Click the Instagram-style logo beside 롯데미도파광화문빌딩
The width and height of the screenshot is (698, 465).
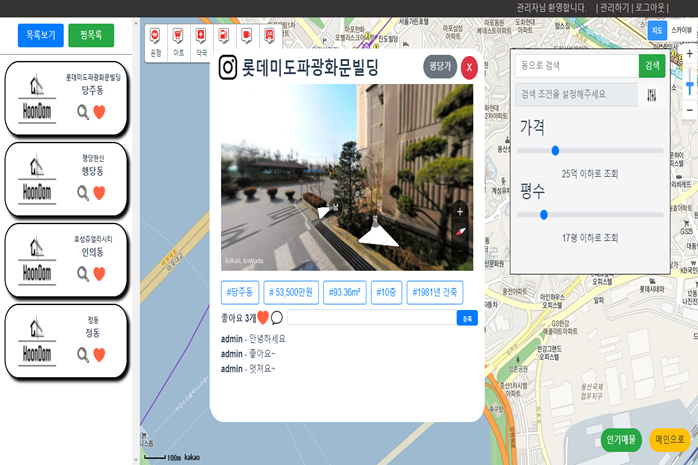tap(228, 68)
